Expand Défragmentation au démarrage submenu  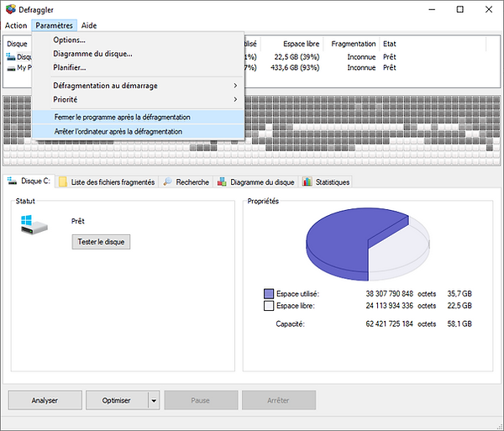coord(139,86)
